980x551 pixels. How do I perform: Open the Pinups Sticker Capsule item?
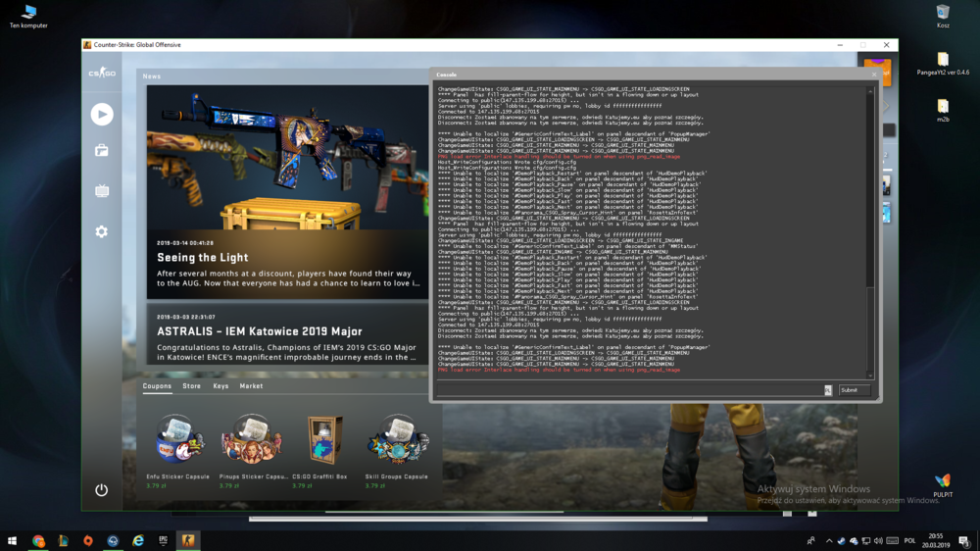pos(253,450)
